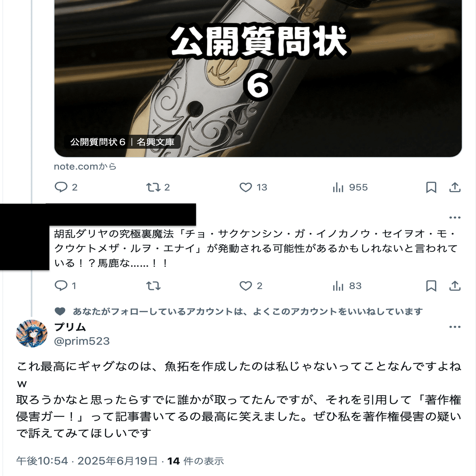Open the 14 件の表示 view count
The image size is (476, 476).
[x=195, y=461]
